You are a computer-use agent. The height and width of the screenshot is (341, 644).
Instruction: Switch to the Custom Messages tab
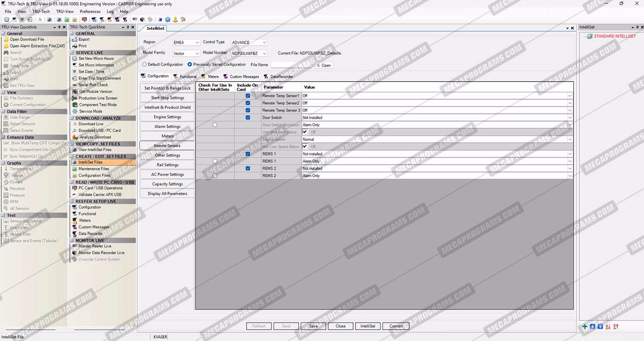click(241, 76)
